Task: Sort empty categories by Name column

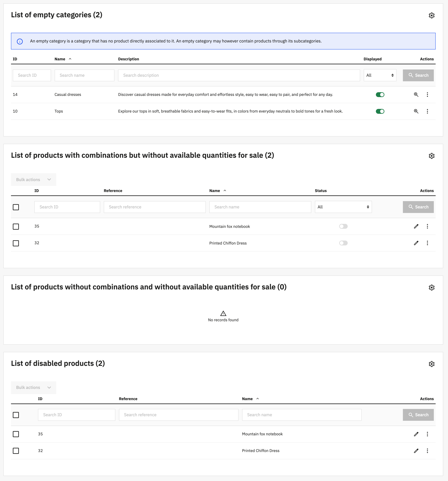Action: click(63, 59)
